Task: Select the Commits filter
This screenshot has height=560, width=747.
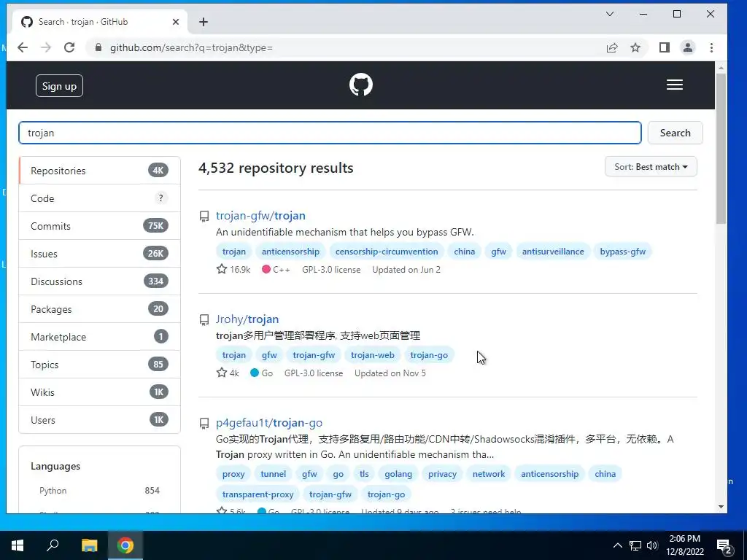Action: click(x=99, y=226)
